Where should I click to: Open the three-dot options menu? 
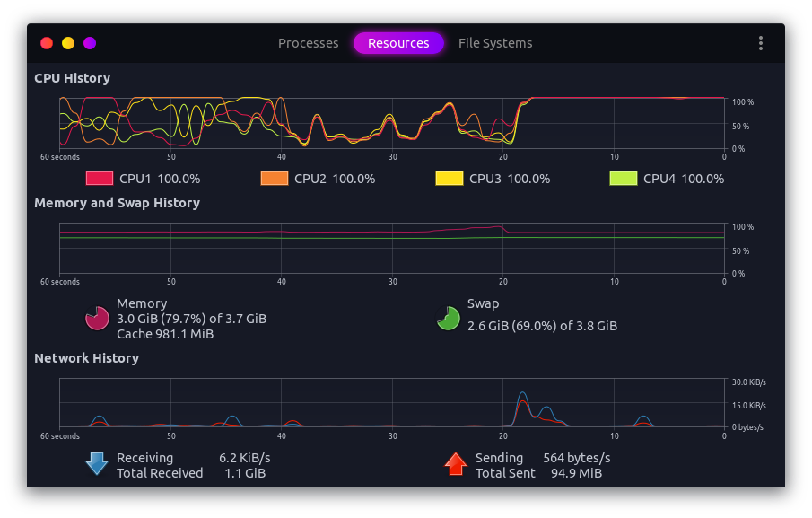click(x=760, y=43)
